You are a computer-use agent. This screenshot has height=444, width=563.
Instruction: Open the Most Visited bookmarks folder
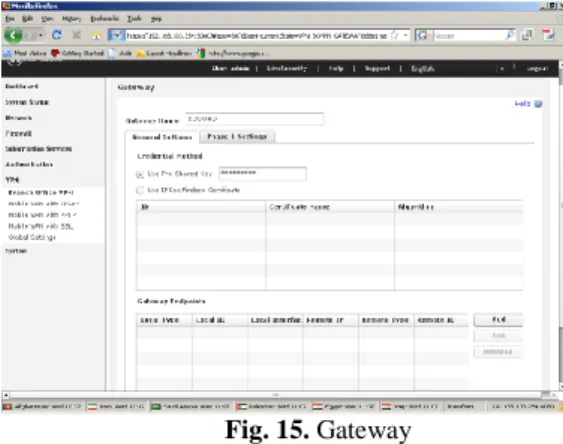point(25,53)
